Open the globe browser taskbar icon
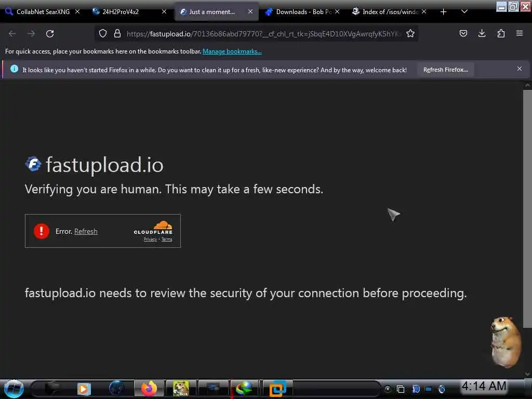Viewport: 532px width, 399px height. point(116,389)
